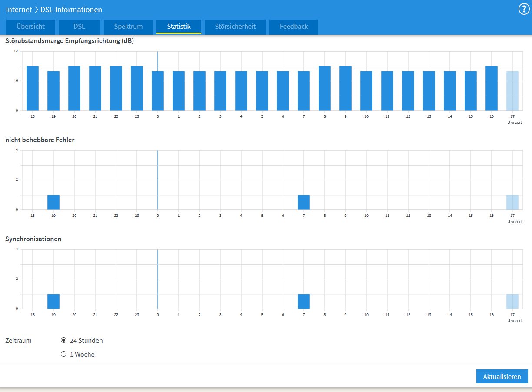Click the nicht behebbare Fehler bar at hour 19

point(53,202)
